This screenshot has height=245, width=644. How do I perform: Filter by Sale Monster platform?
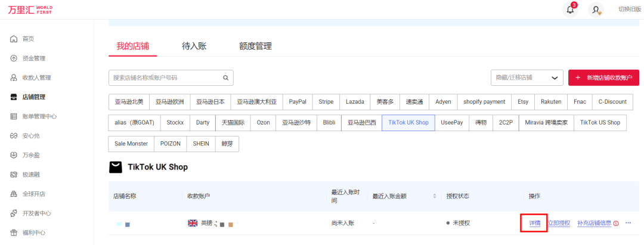click(131, 144)
